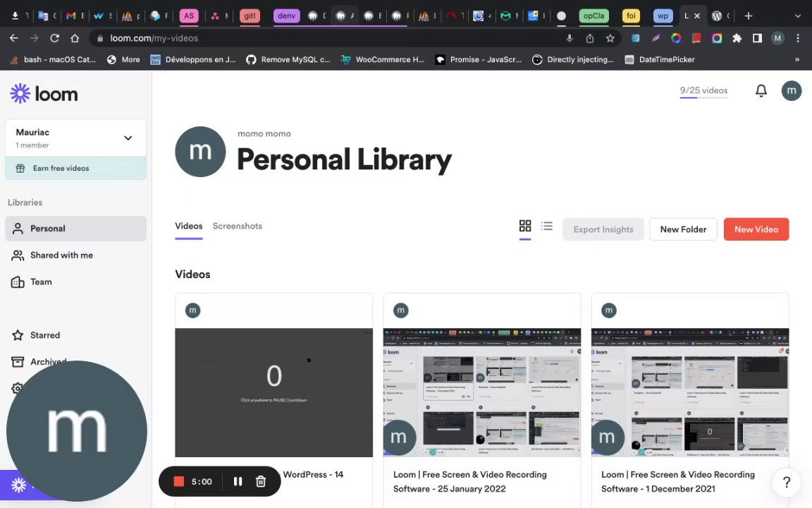The image size is (812, 508).
Task: Open the countdown video thumbnail
Action: pos(274,392)
